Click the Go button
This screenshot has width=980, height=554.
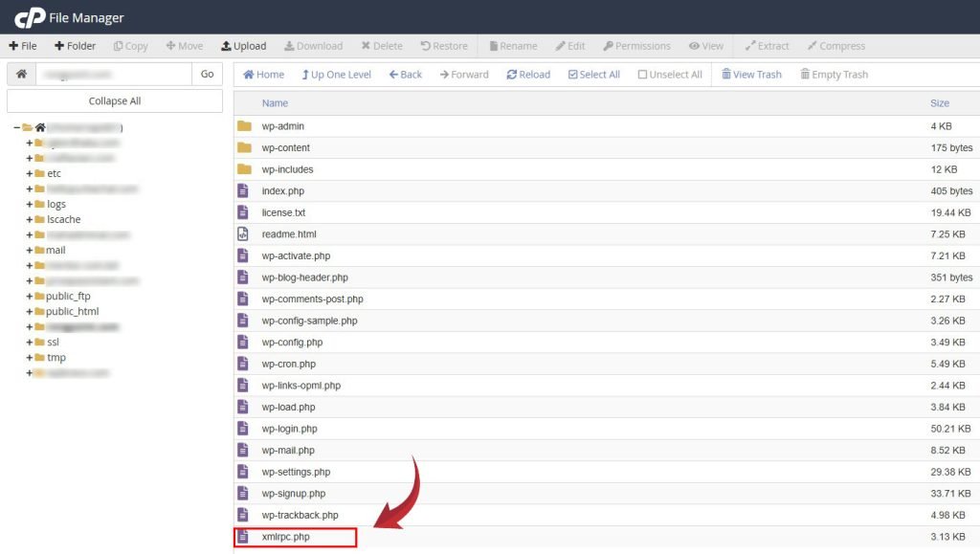pyautogui.click(x=207, y=75)
